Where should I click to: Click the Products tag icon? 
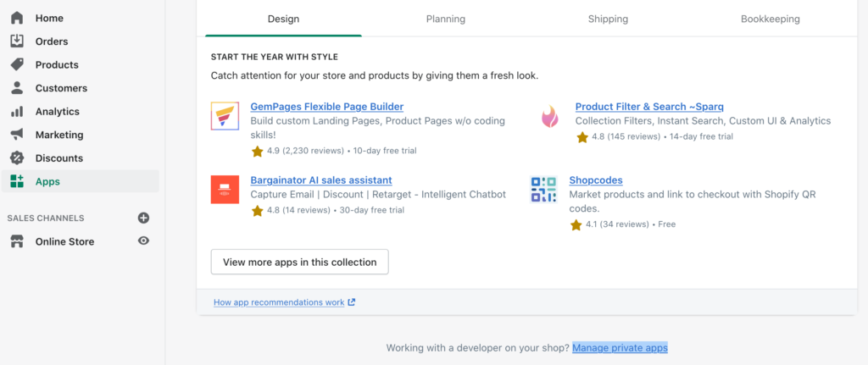(17, 64)
